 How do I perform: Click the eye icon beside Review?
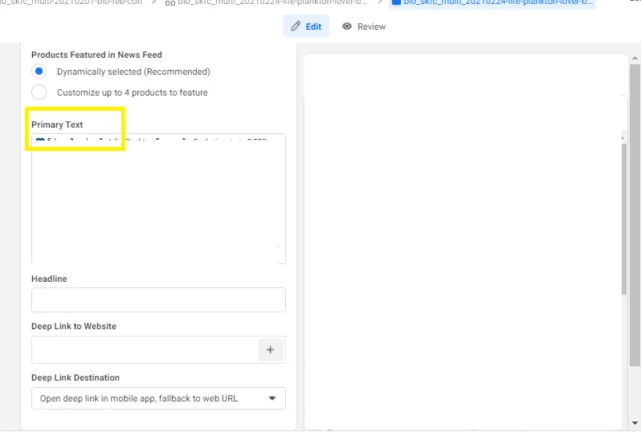coord(347,26)
